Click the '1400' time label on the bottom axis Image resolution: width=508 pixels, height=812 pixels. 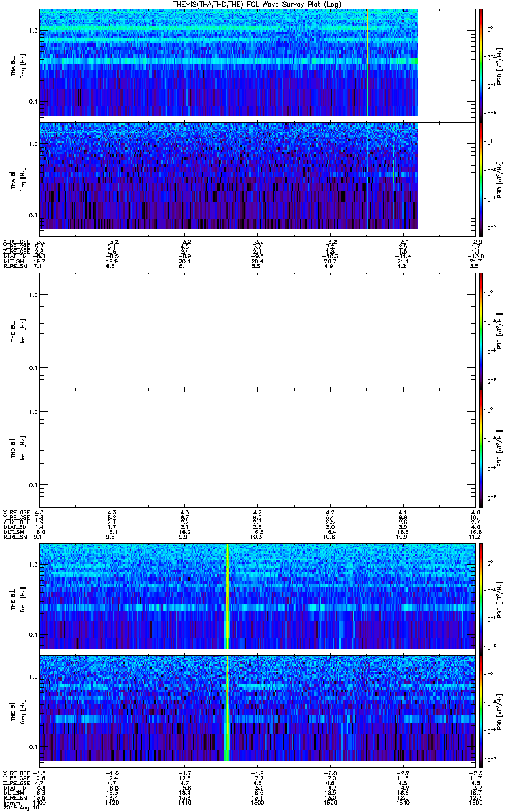tap(40, 802)
